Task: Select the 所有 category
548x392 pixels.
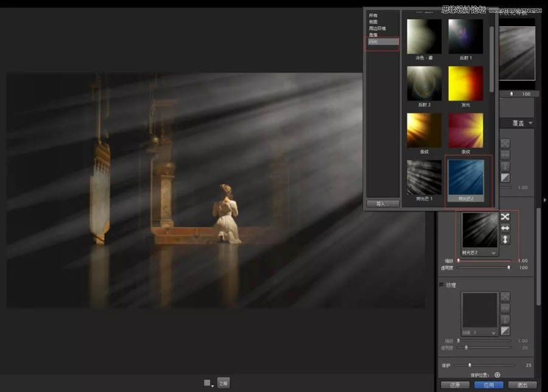Action: 373,15
